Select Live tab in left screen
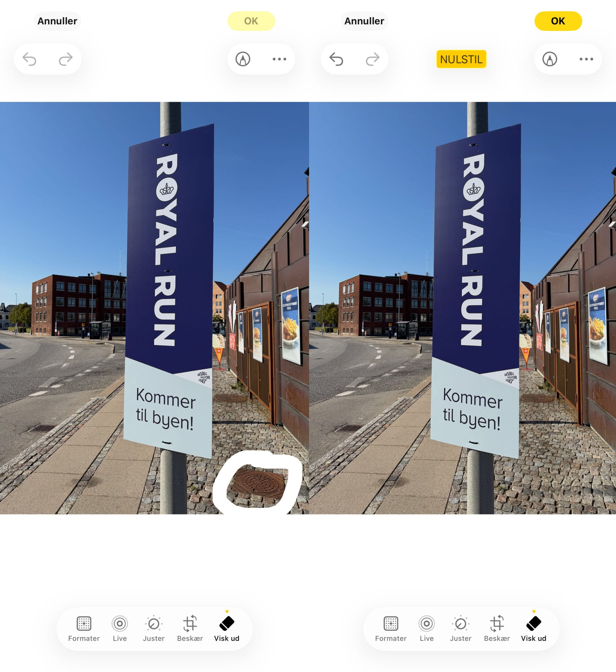 [x=120, y=629]
